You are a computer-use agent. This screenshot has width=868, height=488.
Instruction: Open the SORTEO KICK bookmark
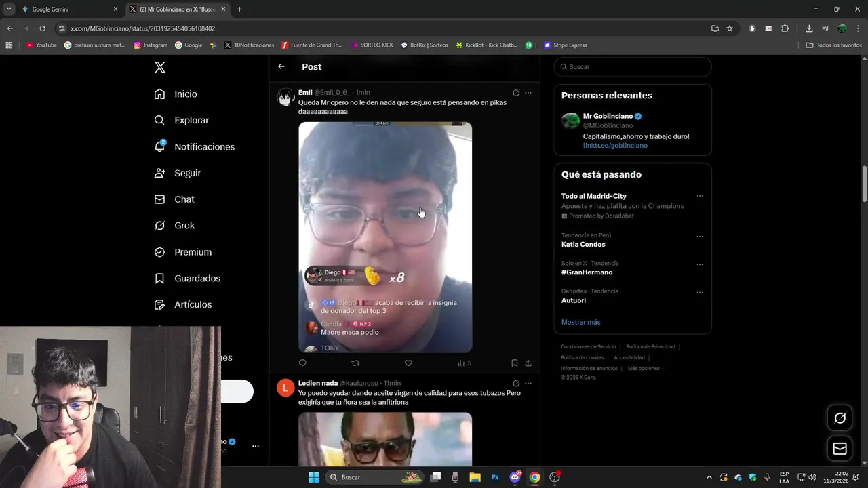click(x=372, y=45)
